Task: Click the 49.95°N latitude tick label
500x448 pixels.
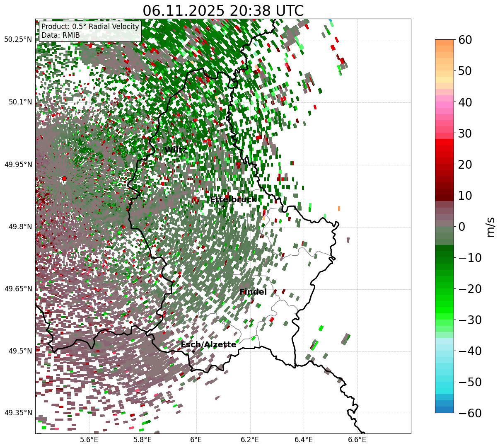Action: tap(18, 165)
